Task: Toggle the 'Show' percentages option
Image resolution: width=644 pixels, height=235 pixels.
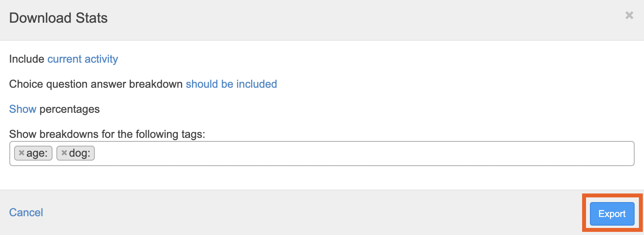Action: point(23,109)
